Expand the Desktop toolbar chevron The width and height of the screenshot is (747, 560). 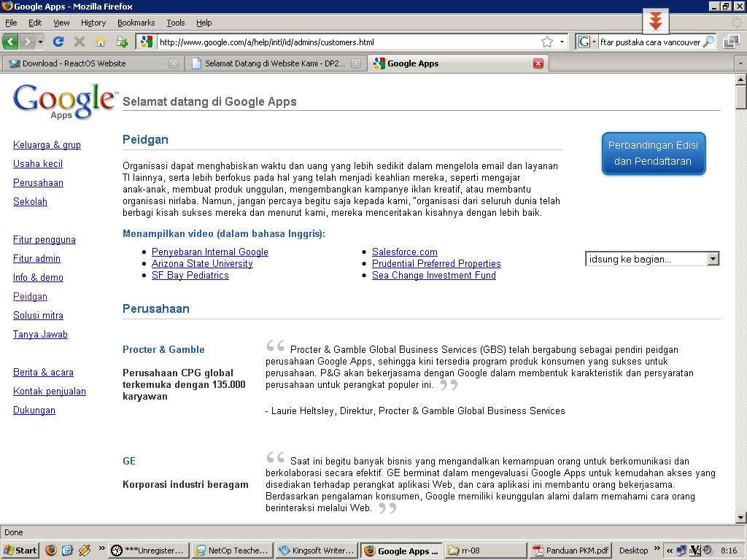(x=657, y=549)
